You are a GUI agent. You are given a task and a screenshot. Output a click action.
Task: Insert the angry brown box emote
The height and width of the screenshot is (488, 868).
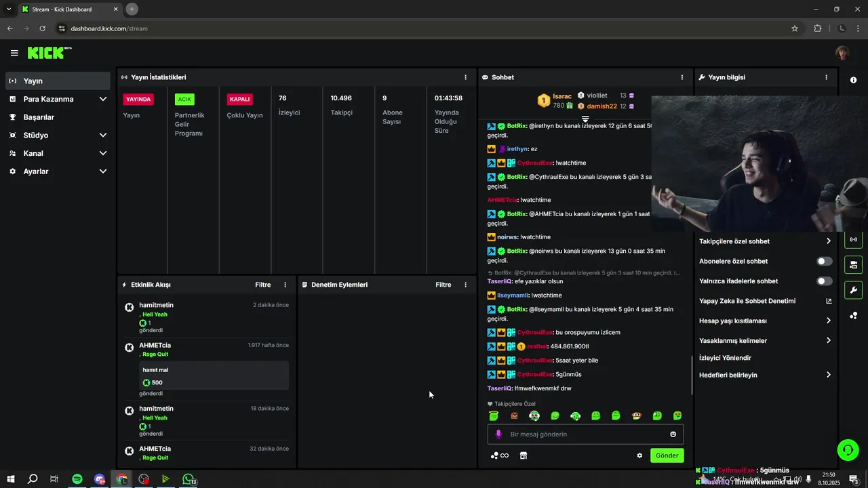pos(514,415)
